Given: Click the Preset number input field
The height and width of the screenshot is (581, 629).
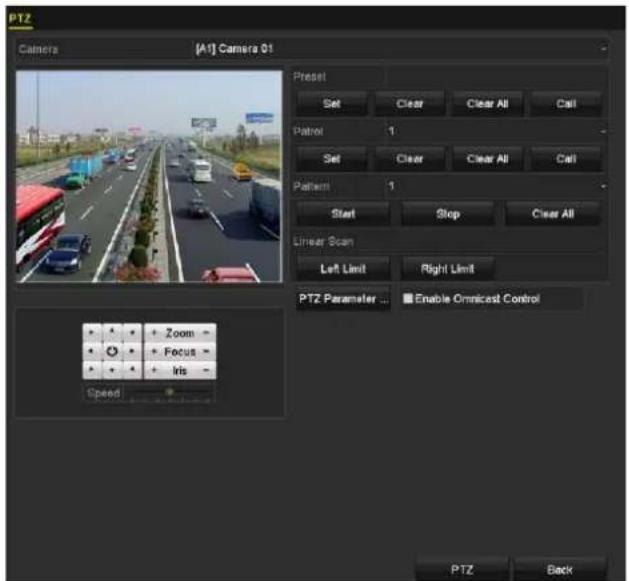Looking at the screenshot, I should pos(496,77).
